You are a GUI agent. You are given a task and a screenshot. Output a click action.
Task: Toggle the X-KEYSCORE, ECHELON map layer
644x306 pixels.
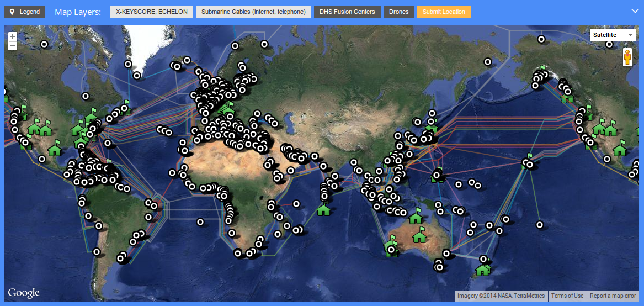coord(152,12)
